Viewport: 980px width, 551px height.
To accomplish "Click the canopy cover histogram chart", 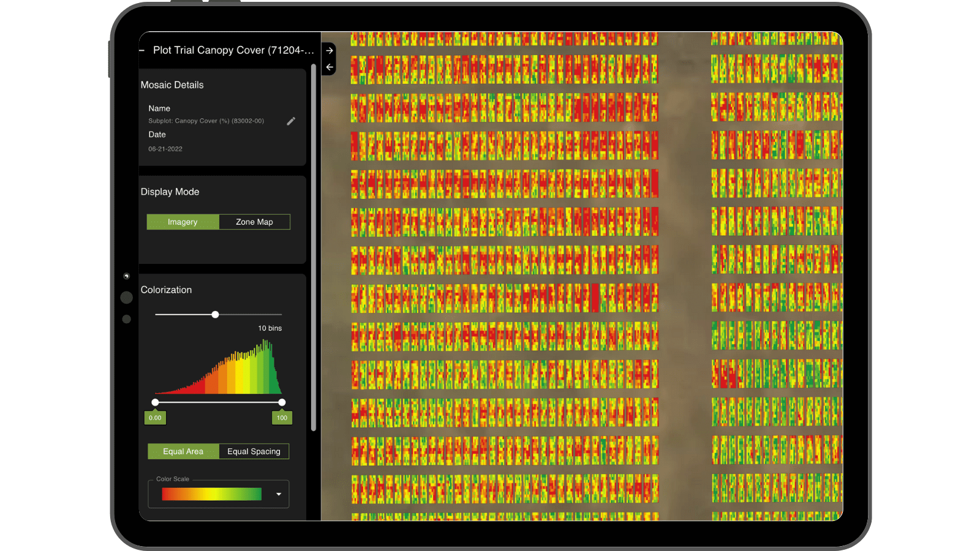I will tap(219, 366).
